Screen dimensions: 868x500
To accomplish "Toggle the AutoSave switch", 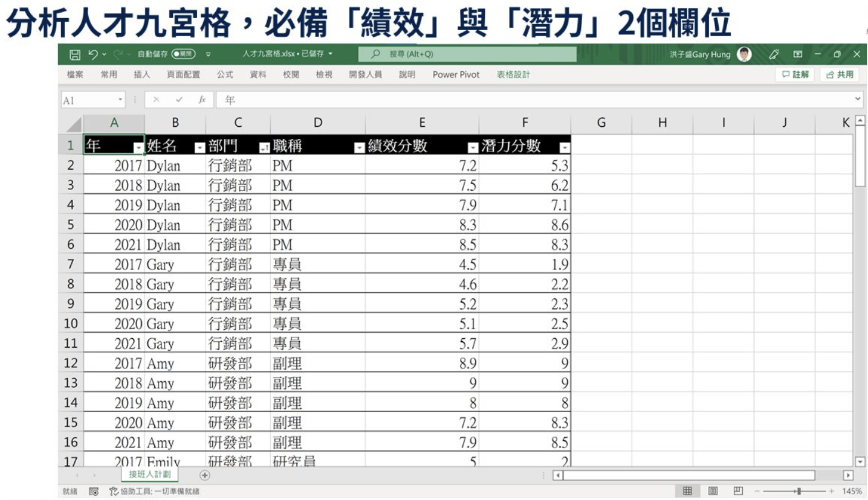I will [x=184, y=54].
